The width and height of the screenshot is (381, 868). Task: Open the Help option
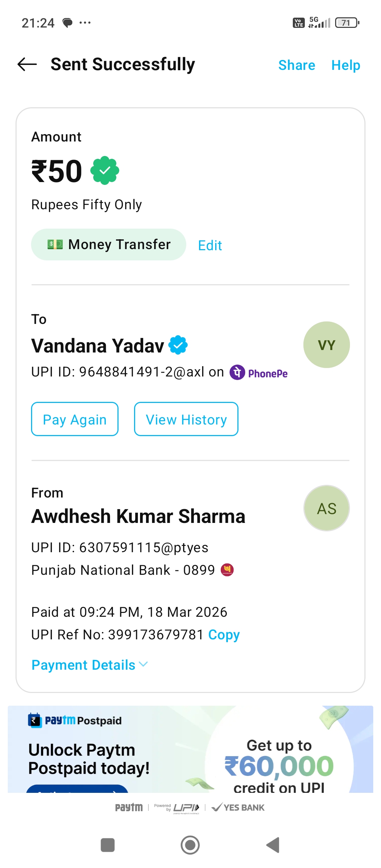pos(345,65)
